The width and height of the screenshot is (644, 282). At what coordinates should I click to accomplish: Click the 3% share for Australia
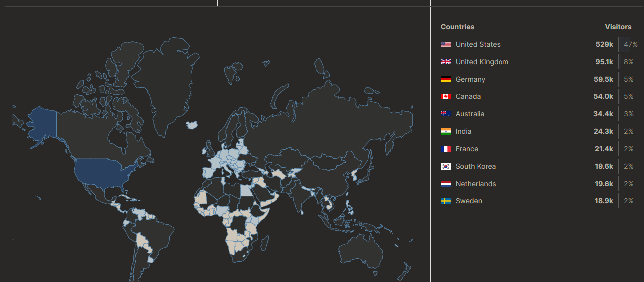[629, 114]
